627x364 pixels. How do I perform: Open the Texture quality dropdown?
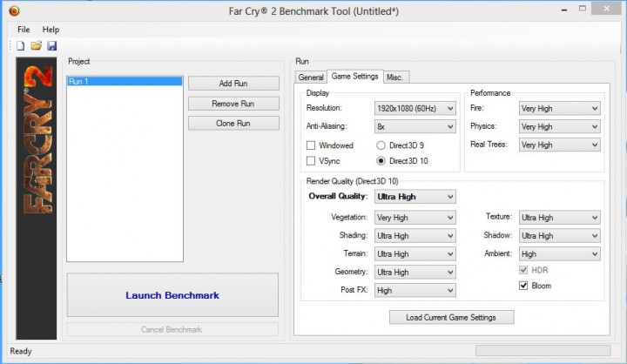(560, 218)
